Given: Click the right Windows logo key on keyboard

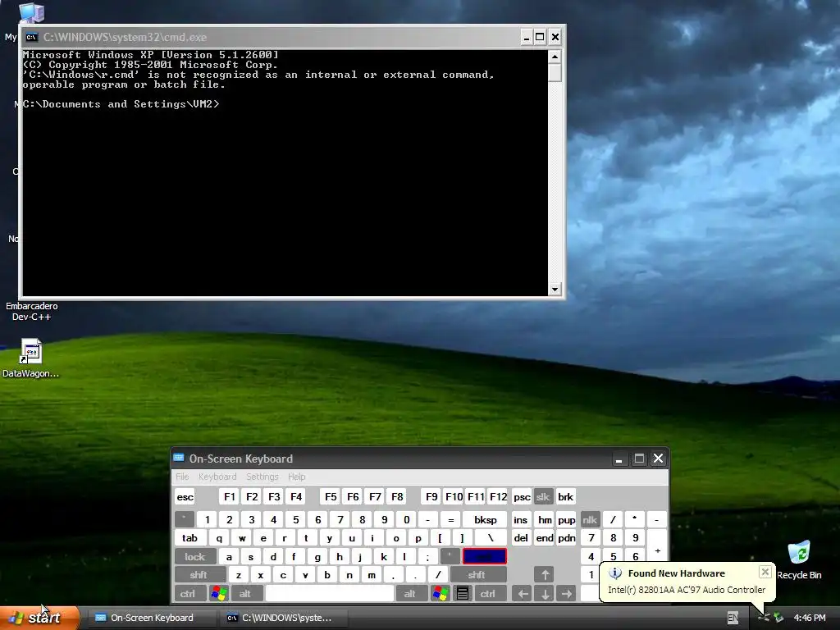Looking at the screenshot, I should pos(441,593).
